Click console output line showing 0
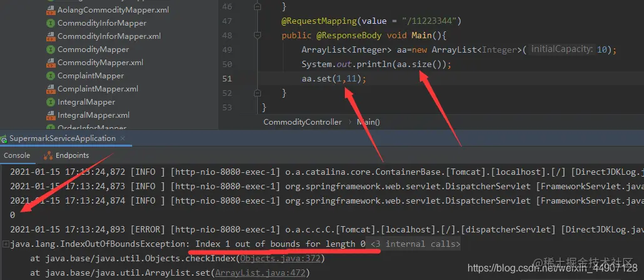644x280 pixels. pyautogui.click(x=13, y=215)
